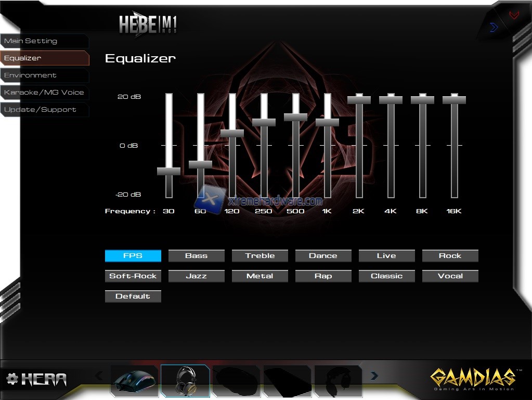Select the Vocal preset

pyautogui.click(x=450, y=276)
